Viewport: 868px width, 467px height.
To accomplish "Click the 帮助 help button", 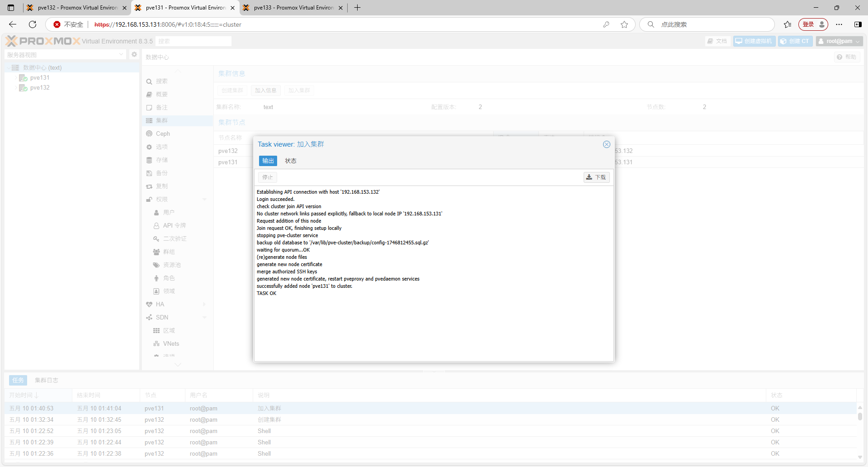I will (847, 57).
